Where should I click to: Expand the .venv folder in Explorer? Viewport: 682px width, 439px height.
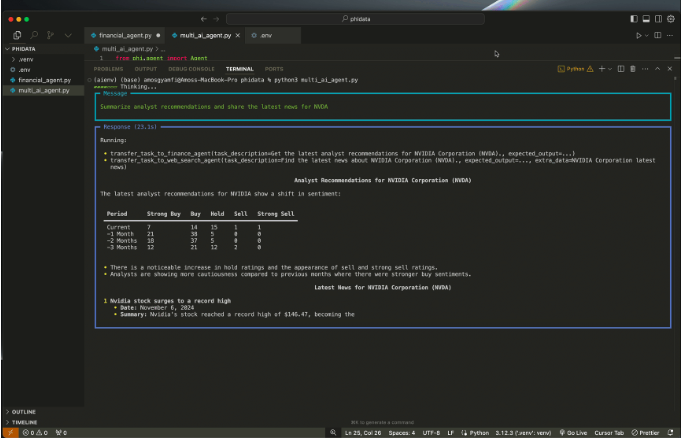26,59
